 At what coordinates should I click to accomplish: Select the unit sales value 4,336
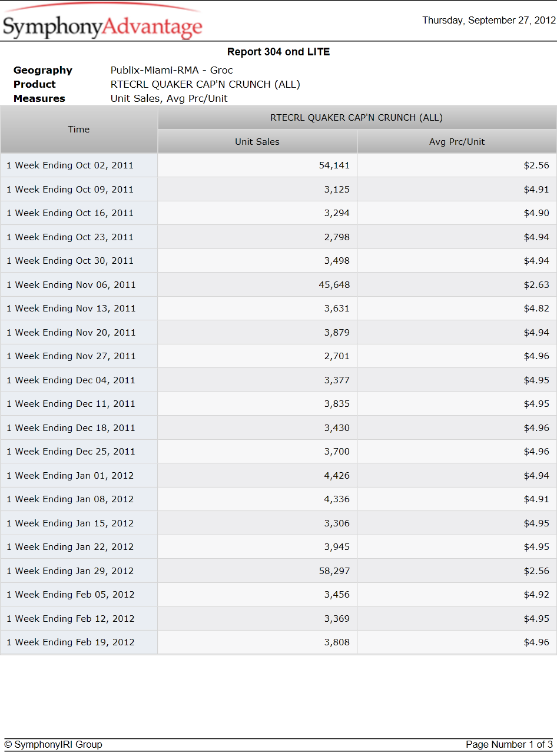[337, 499]
